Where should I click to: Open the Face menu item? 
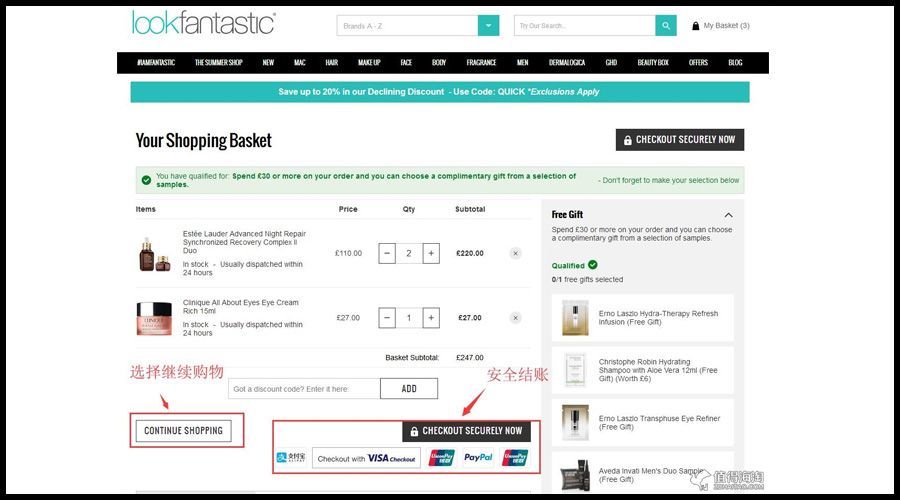[406, 63]
